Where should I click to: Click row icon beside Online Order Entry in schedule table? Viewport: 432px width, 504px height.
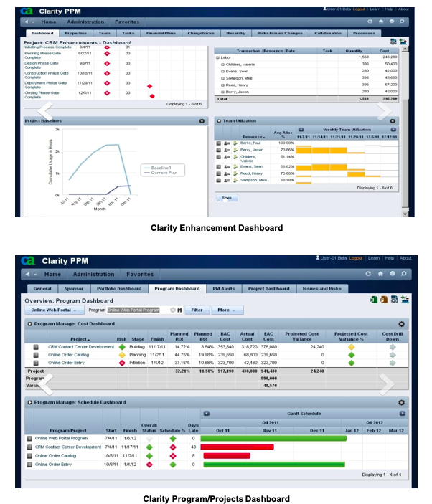click(x=29, y=465)
